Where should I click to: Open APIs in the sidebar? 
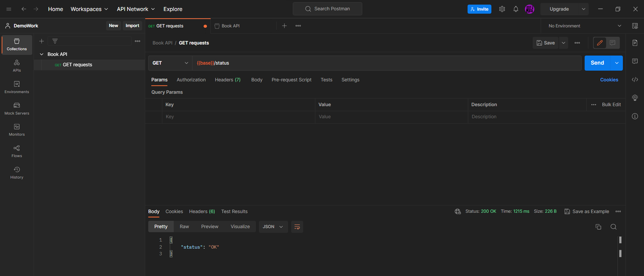(x=17, y=66)
